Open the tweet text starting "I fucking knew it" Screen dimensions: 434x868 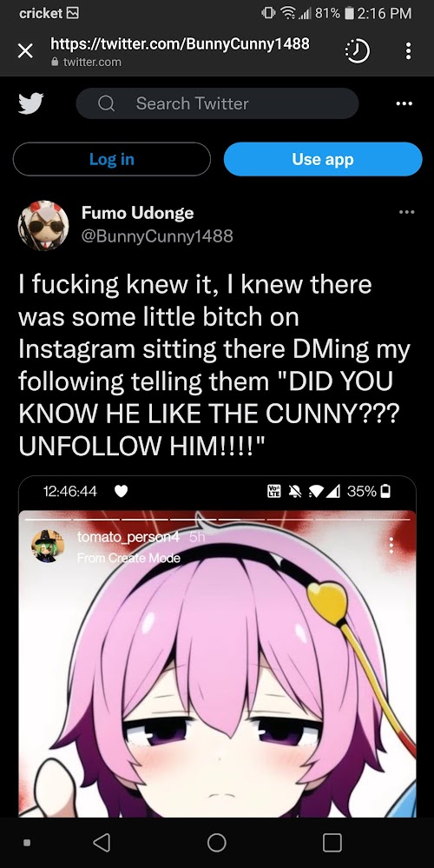tap(214, 365)
